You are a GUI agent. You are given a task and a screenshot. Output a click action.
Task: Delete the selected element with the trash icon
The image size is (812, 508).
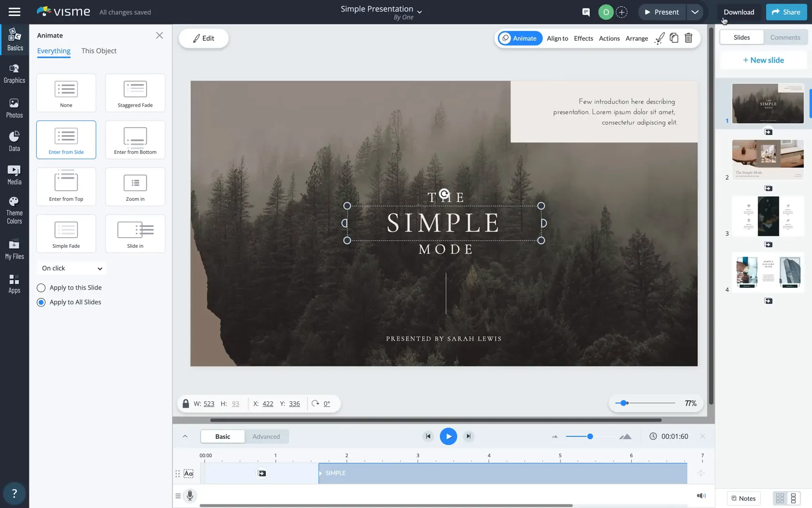click(688, 38)
